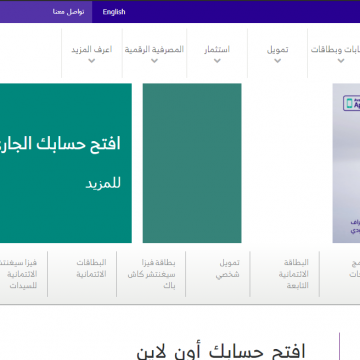This screenshot has height=360, width=360.
Task: Open the فيزا سيغنتشر الائتمانية للسيدات link
Action: [x=19, y=274]
